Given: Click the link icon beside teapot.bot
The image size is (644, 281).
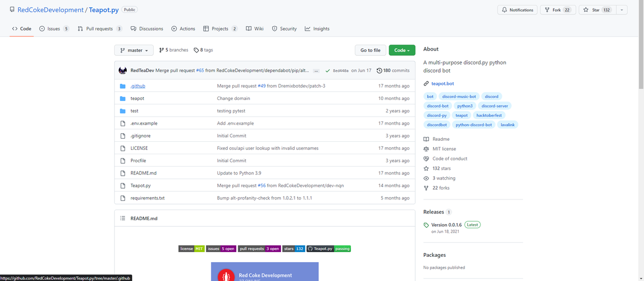Looking at the screenshot, I should tap(426, 83).
